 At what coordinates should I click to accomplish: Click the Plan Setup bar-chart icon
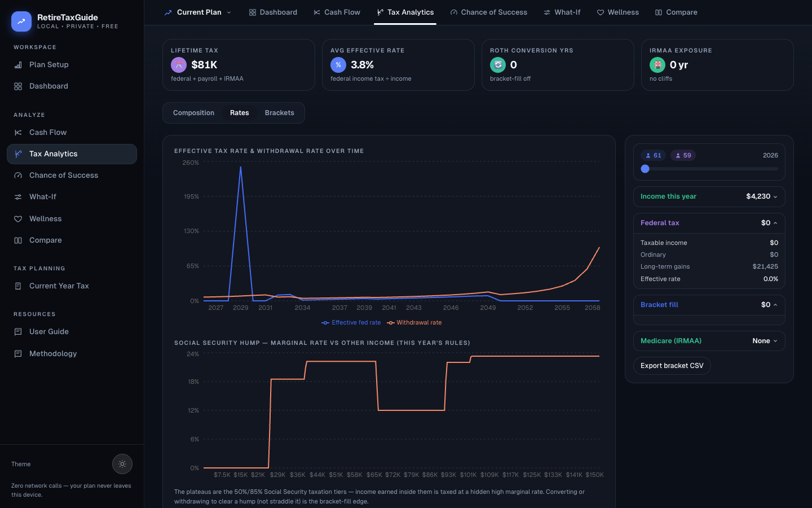pos(18,65)
